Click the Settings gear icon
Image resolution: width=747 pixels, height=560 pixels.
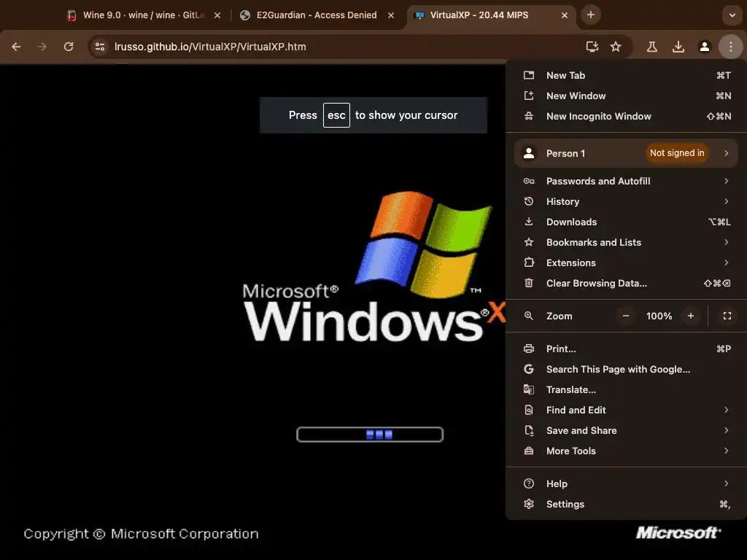[529, 505]
